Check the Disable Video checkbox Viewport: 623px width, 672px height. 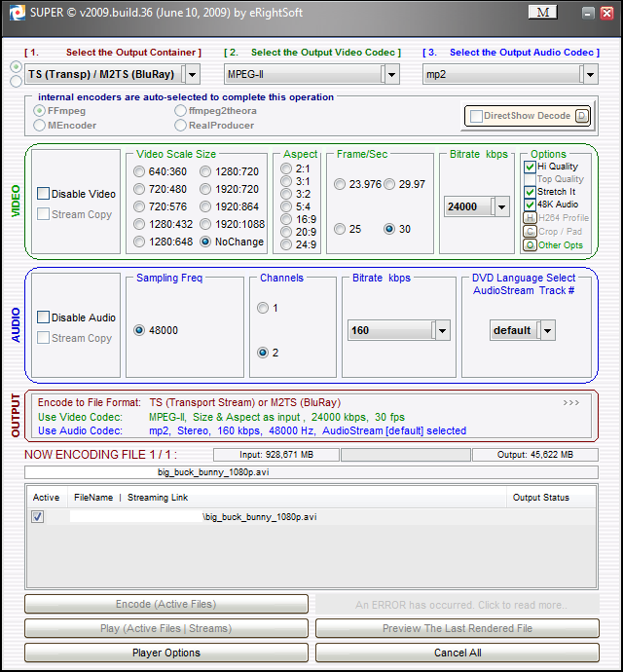pos(43,194)
